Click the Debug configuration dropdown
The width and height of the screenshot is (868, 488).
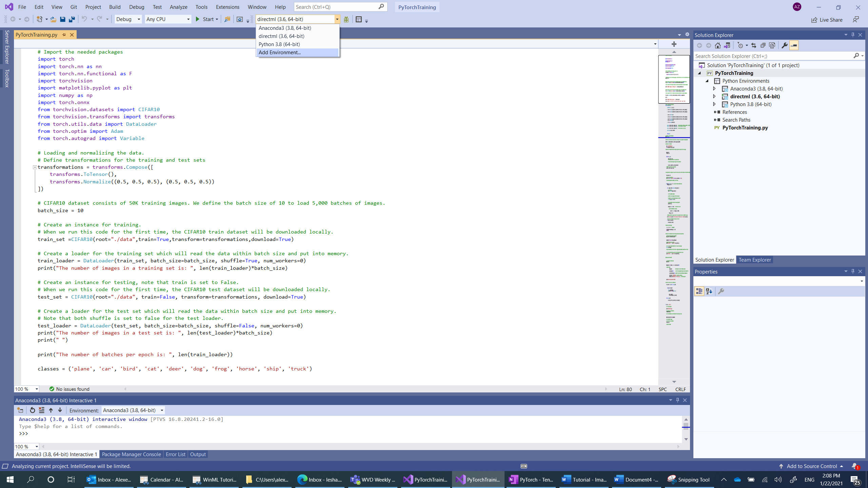127,19
